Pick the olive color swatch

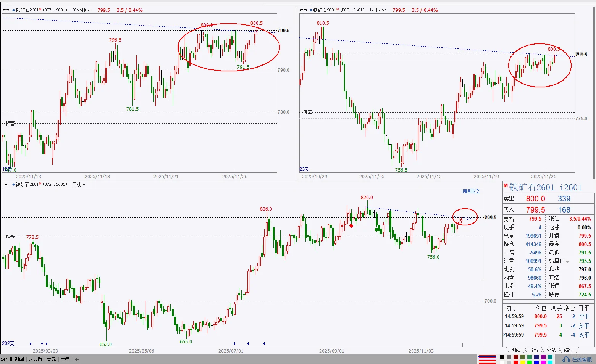pos(523,358)
